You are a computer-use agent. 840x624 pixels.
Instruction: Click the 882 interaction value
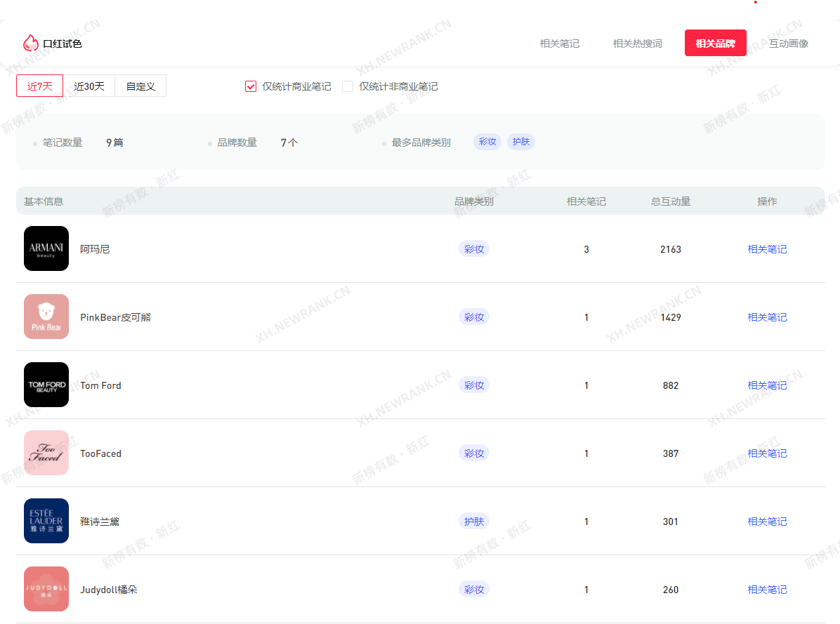tap(671, 385)
